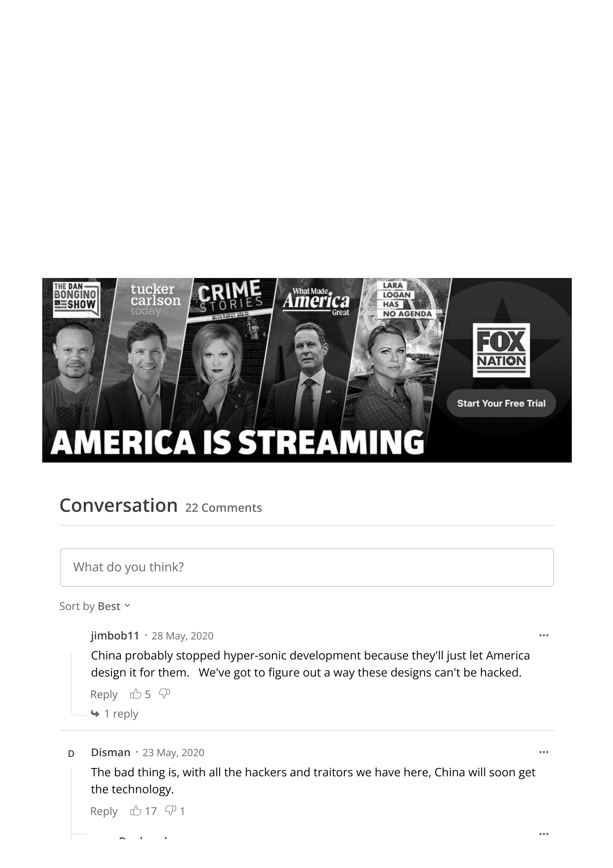Screen dimensions: 613x868
Task: Open more options for jimbob11's comment
Action: point(544,635)
